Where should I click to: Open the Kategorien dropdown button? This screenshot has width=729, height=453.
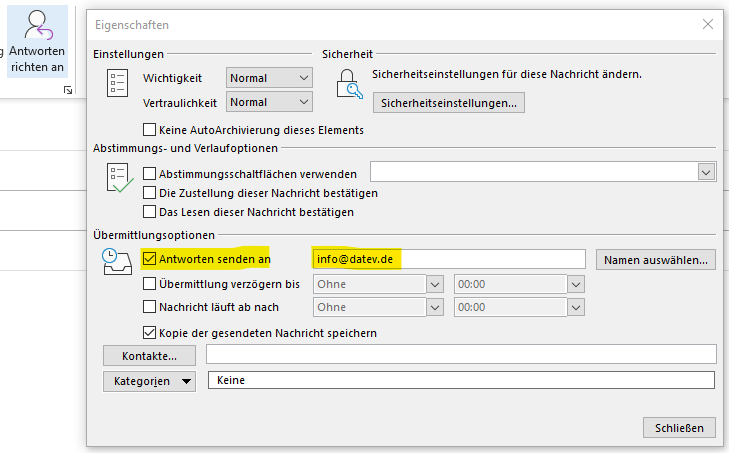tap(149, 381)
